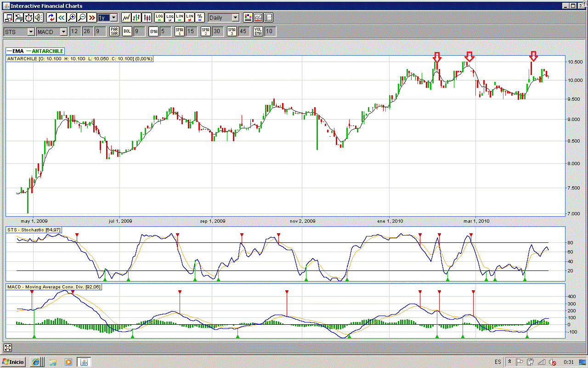
Task: Edit the SMA 1 period field showing 15
Action: pos(192,32)
